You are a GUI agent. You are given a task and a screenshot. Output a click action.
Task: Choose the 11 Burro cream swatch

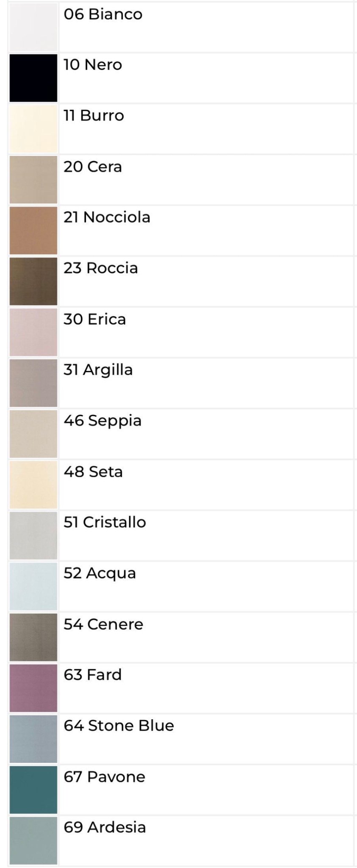(x=33, y=129)
